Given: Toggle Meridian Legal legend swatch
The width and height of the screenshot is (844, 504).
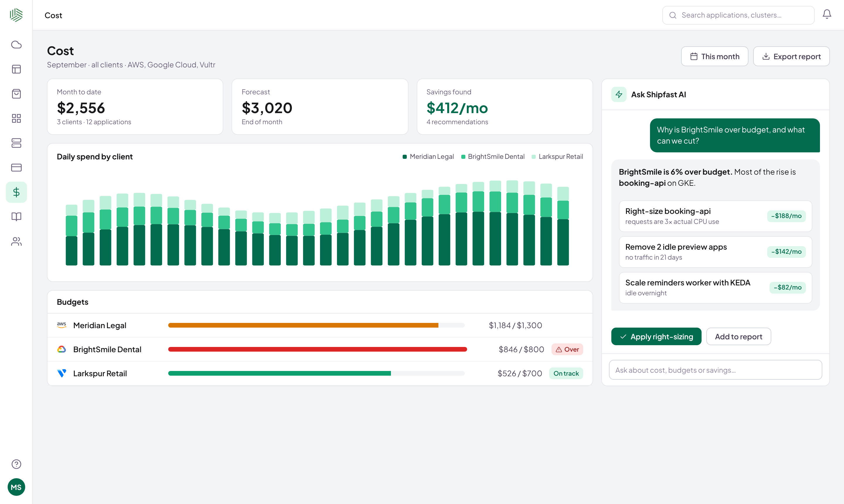Looking at the screenshot, I should (404, 156).
